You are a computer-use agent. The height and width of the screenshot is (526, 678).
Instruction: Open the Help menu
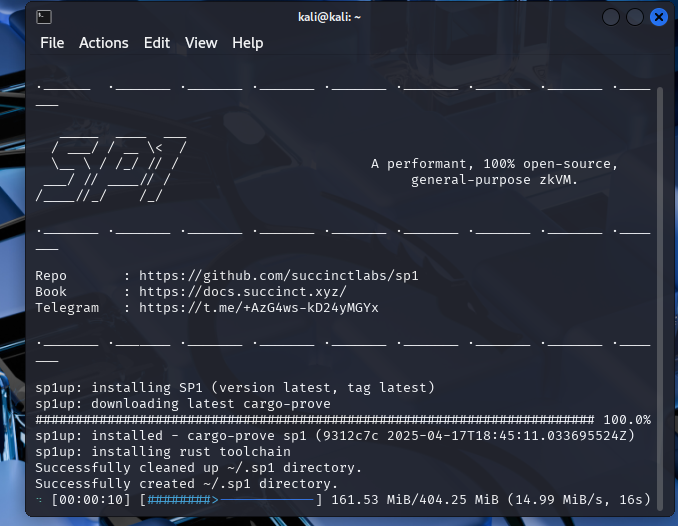coord(247,43)
